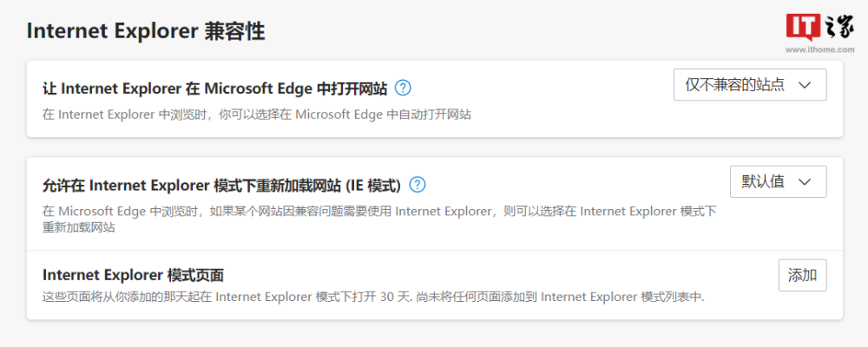The image size is (868, 347).
Task: Click the red IT logo square
Action: tap(802, 26)
